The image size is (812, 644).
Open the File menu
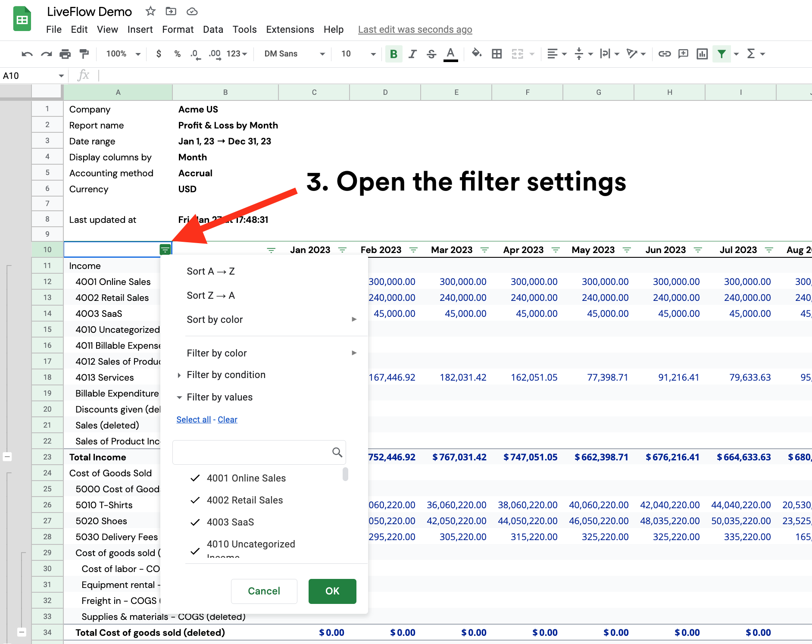click(54, 29)
